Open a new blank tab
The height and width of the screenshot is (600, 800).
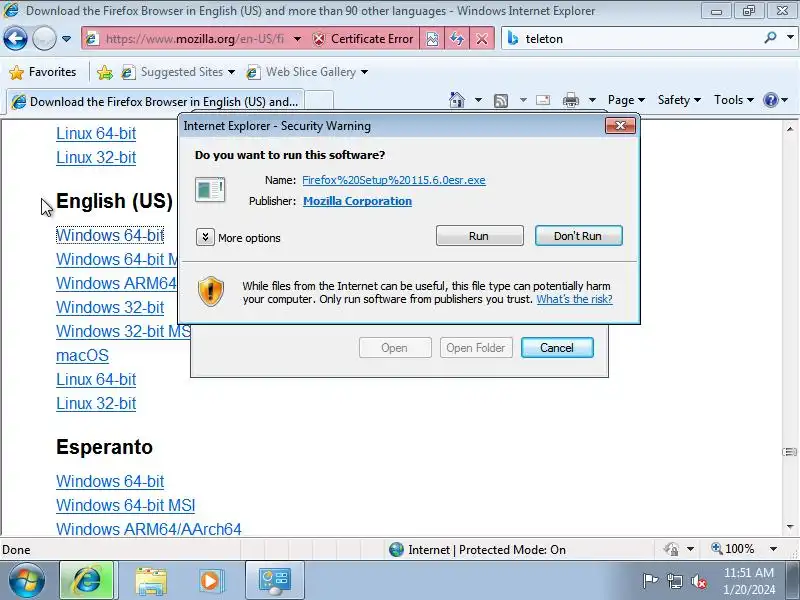click(x=319, y=101)
